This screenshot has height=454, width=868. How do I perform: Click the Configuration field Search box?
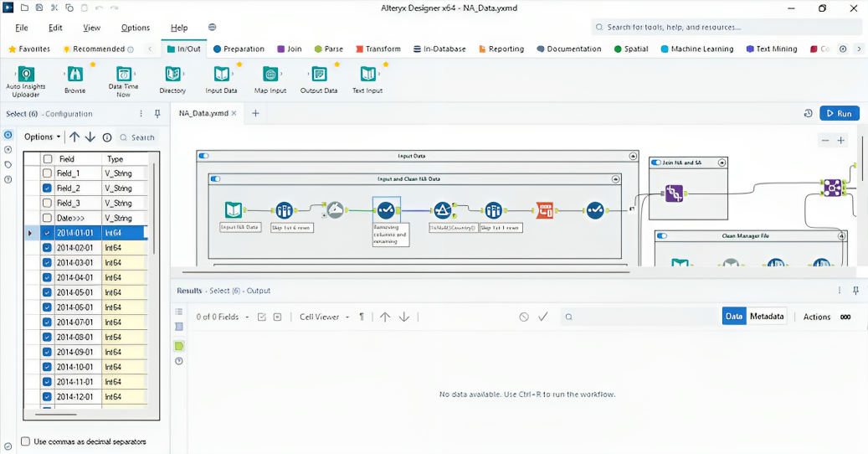pos(136,137)
